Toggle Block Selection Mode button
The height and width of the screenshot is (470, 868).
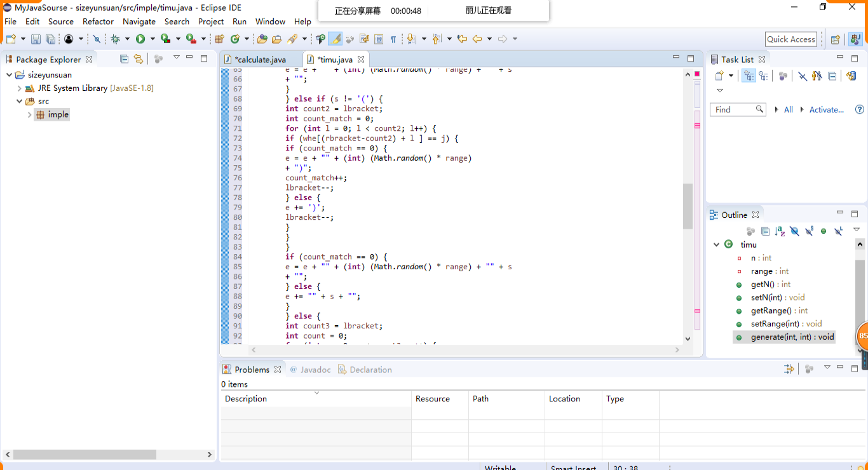click(379, 39)
